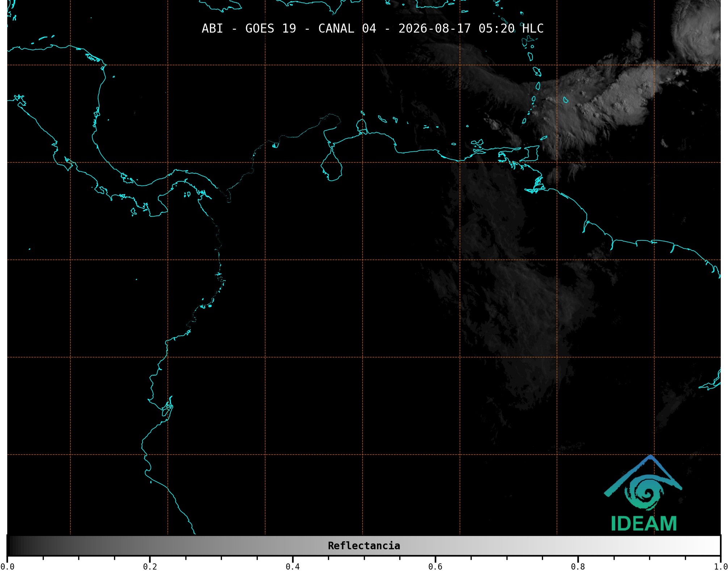This screenshot has width=728, height=571.
Task: Click the 0.6 colorbar tick label
Action: 435,567
